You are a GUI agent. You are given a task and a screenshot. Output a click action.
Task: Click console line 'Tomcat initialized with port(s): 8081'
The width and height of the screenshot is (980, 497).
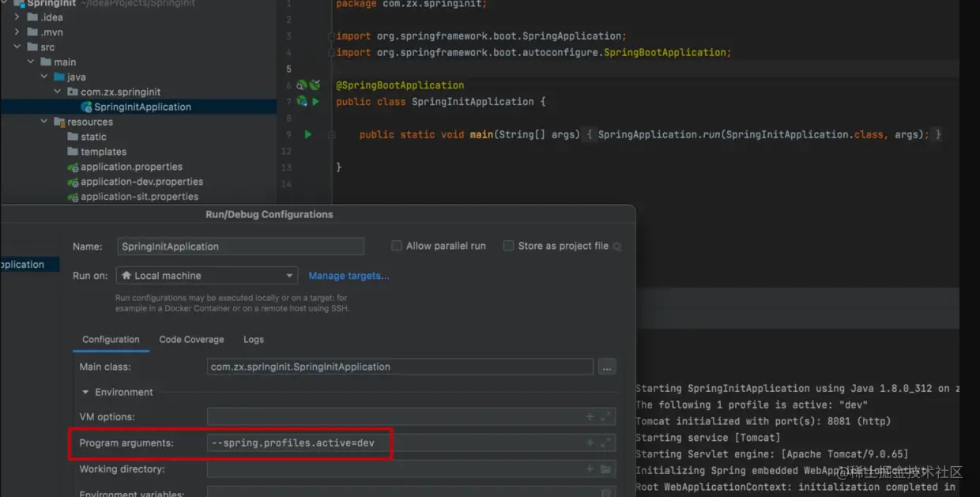[763, 421]
